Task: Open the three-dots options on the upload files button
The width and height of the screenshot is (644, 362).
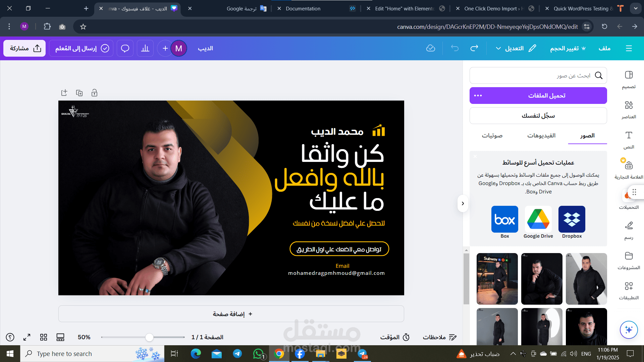Action: coord(478,96)
